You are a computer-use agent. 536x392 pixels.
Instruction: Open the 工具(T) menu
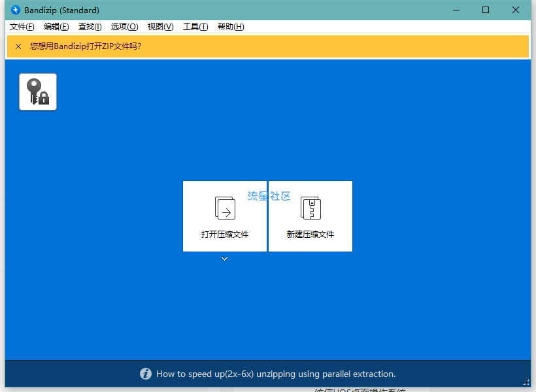click(x=195, y=27)
